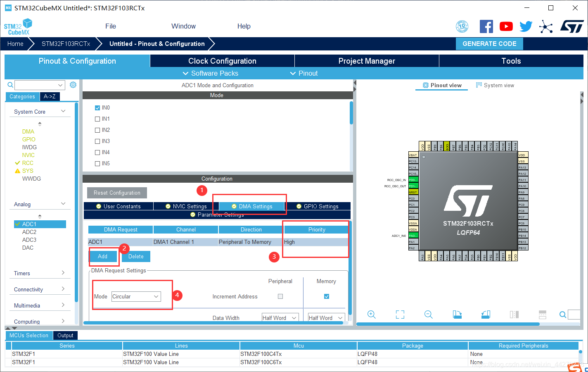Open the peripheral search combo box

click(40, 85)
